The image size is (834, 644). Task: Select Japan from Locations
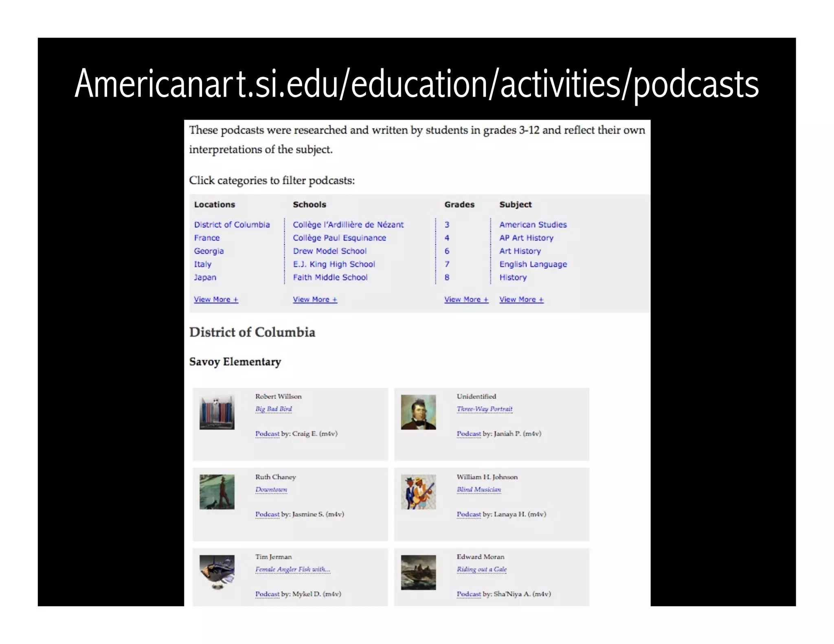tap(205, 277)
